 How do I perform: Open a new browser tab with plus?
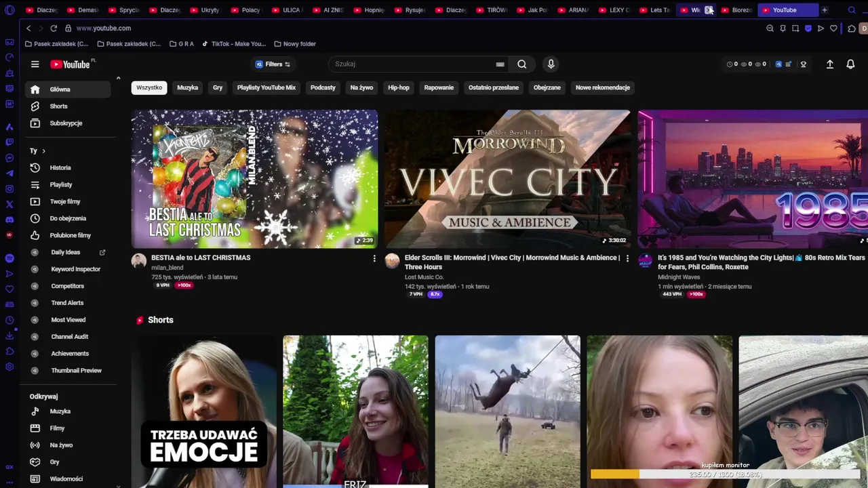pos(825,10)
